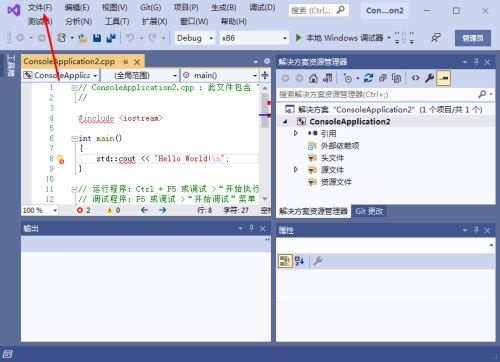500x362 pixels.
Task: Collapse the main function code fold at line 6
Action: pyautogui.click(x=75, y=139)
